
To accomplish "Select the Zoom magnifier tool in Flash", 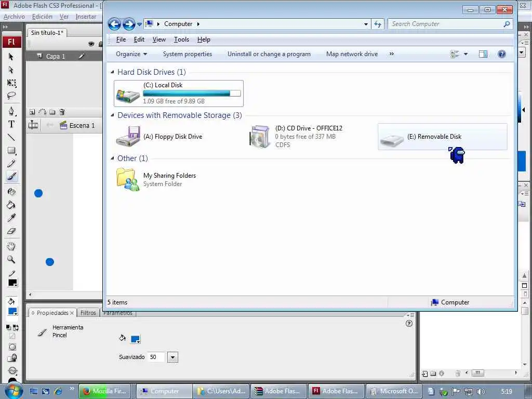I will click(11, 260).
